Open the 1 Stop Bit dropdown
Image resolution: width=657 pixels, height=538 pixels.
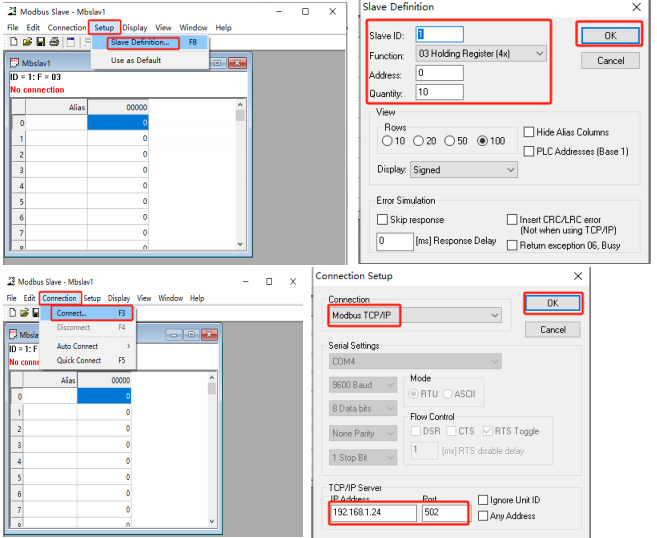click(363, 458)
